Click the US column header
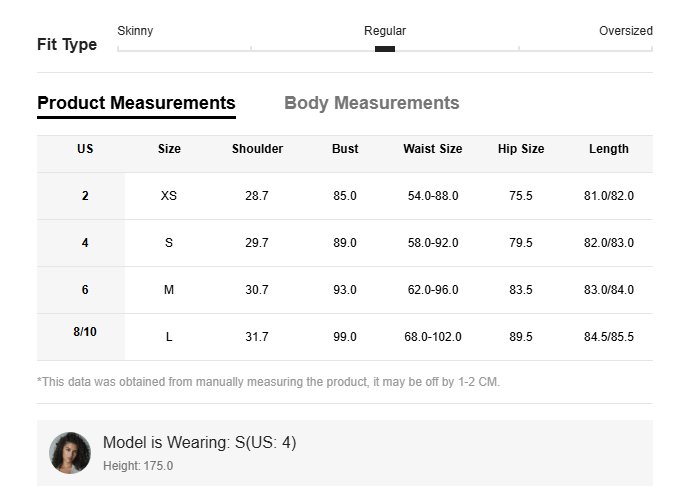The image size is (680, 499). (x=85, y=149)
